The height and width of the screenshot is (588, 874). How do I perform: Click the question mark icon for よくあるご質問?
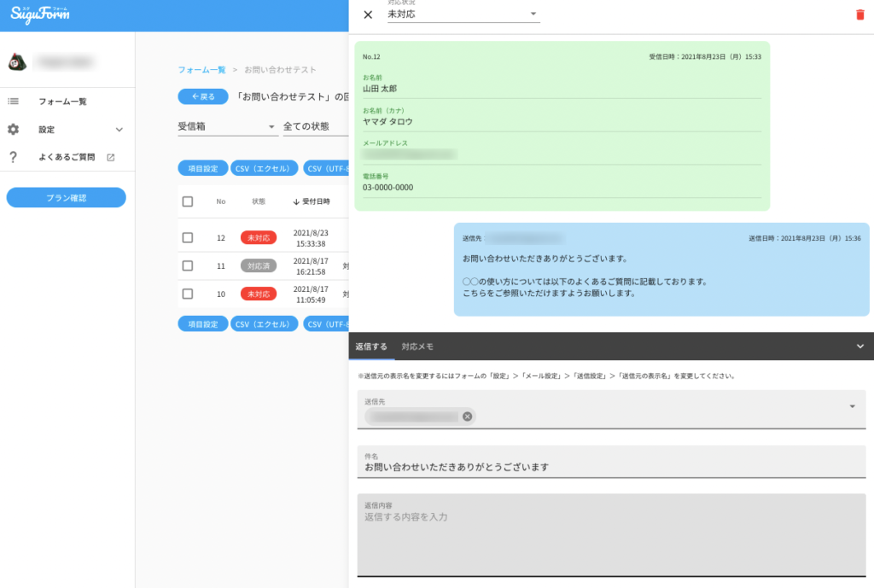tap(13, 157)
